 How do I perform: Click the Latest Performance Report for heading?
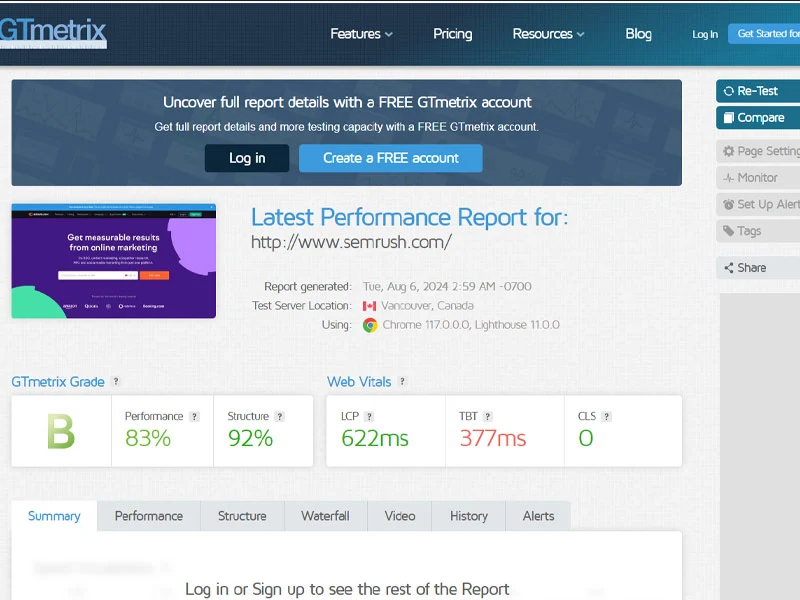pos(410,217)
